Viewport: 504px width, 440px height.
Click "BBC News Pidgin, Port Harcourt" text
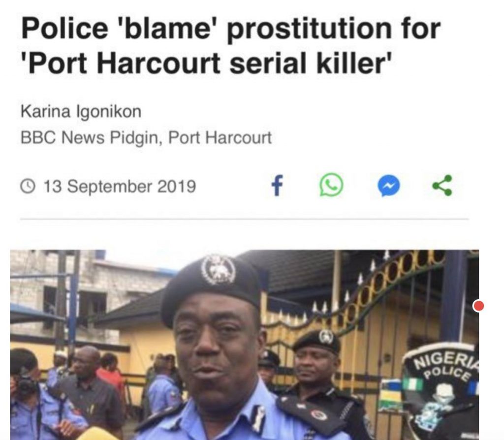pos(146,137)
